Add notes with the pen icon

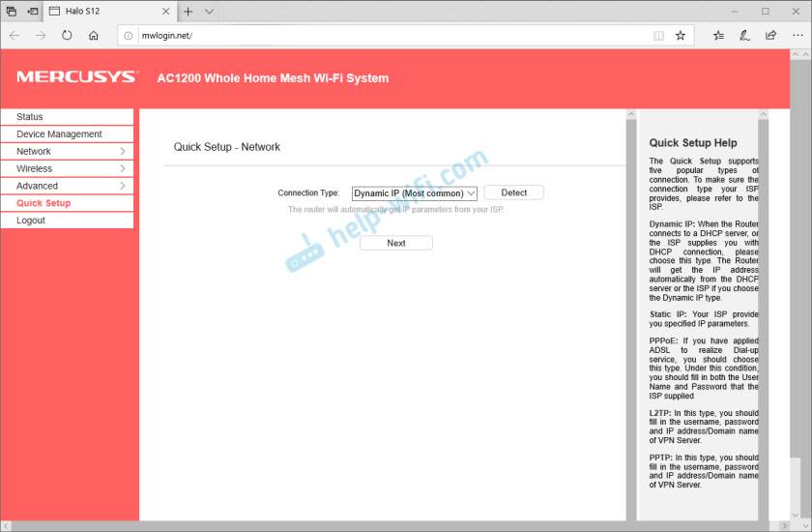744,35
